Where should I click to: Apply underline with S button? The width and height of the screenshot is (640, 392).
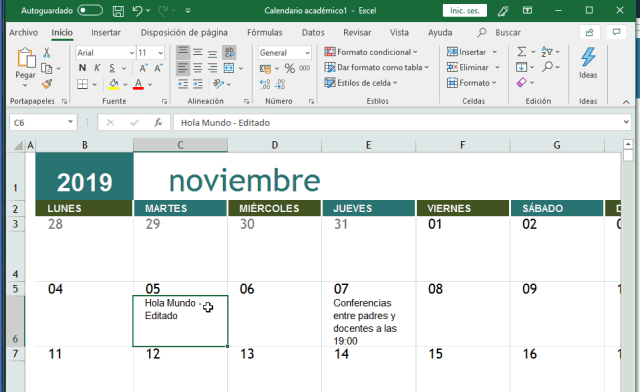[112, 68]
